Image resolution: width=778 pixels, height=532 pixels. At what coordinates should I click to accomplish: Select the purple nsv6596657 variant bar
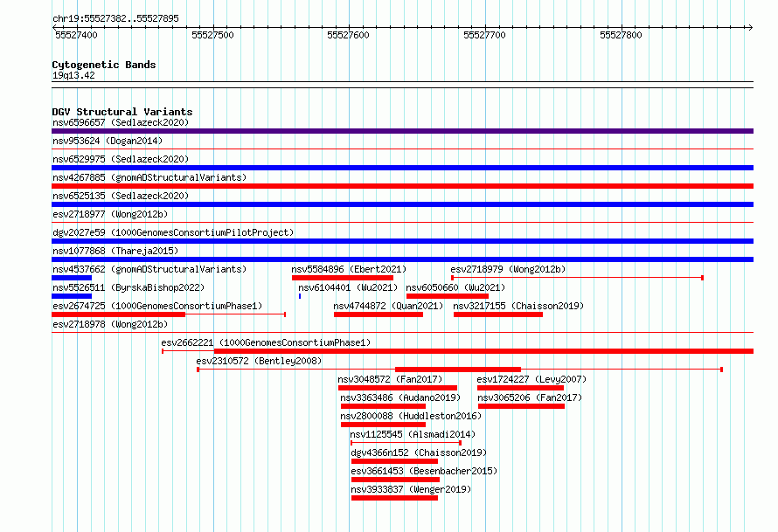[402, 131]
